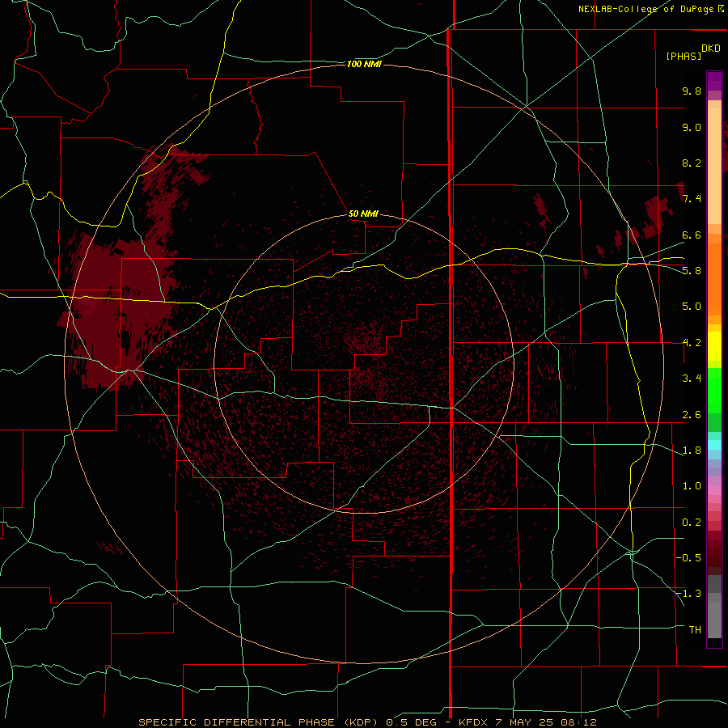Select the -0.5 value on the color scale

pos(688,557)
